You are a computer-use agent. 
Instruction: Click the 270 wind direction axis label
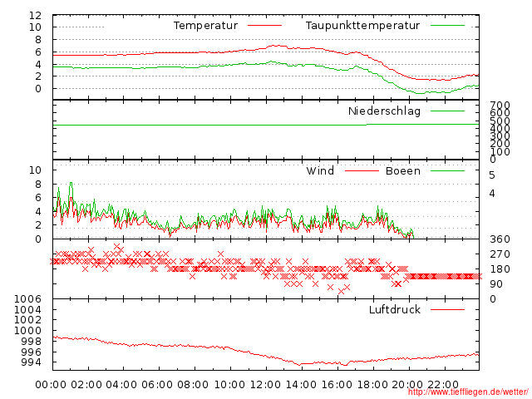tap(500, 254)
